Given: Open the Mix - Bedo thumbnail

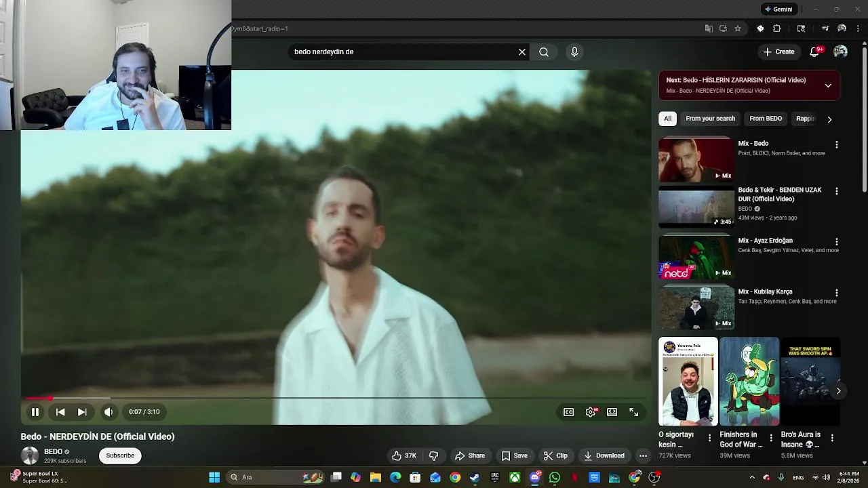Looking at the screenshot, I should tap(696, 160).
